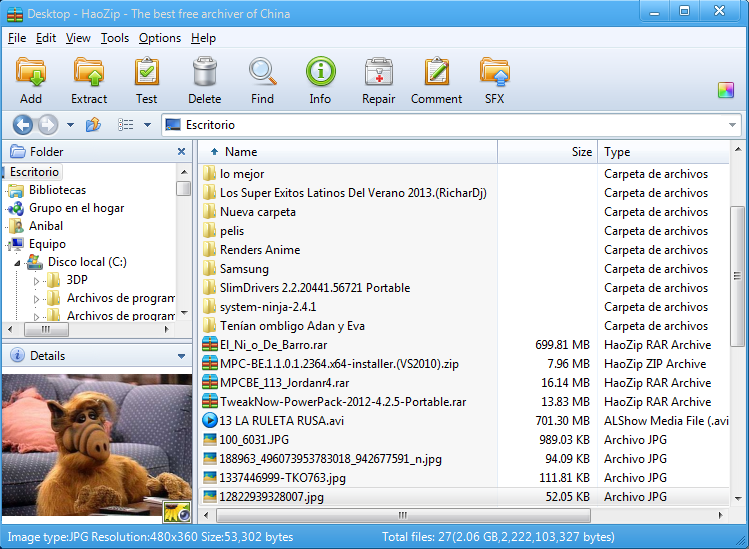Open the colorful skin chooser icon
Screen dimensions: 749x549
tap(726, 90)
